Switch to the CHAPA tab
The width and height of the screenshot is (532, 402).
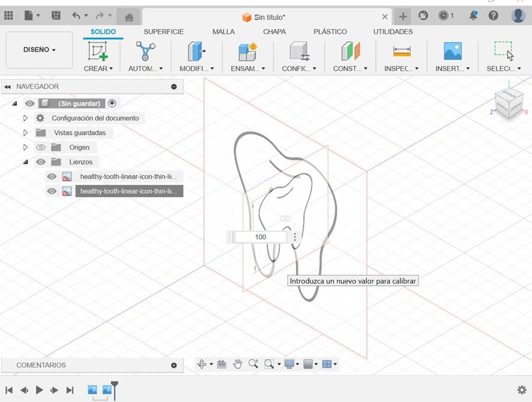(274, 32)
